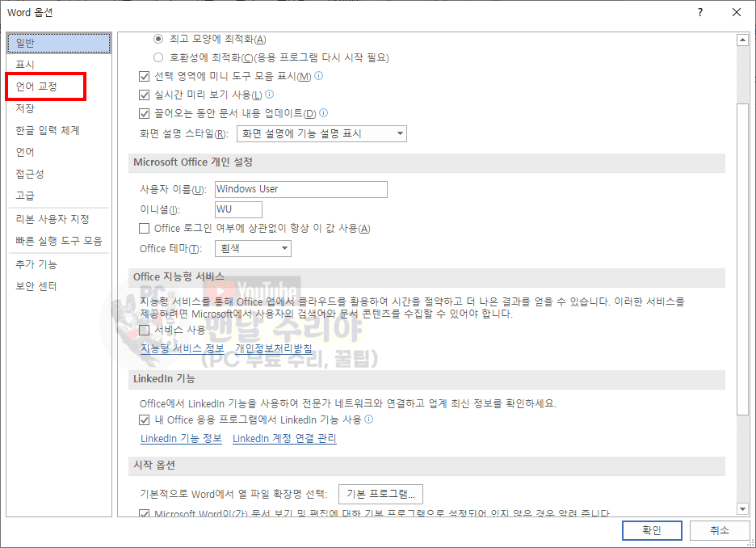Select the 호환성에 최적화 radio button

click(158, 57)
